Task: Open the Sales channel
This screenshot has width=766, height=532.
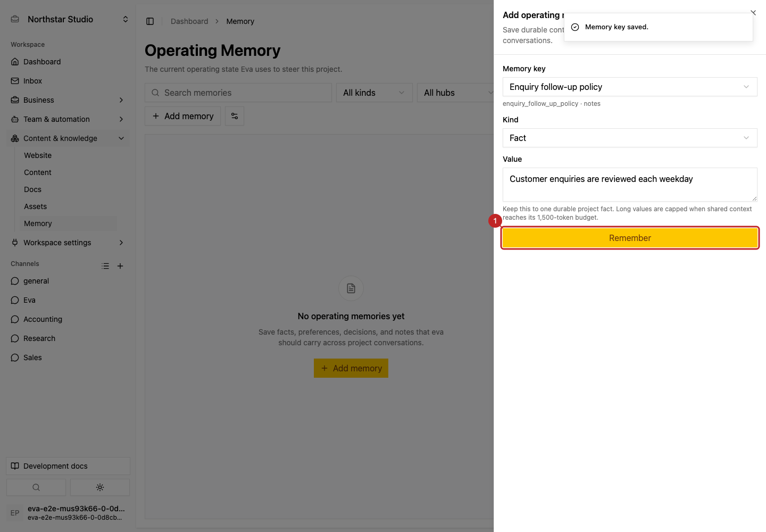Action: [68, 358]
